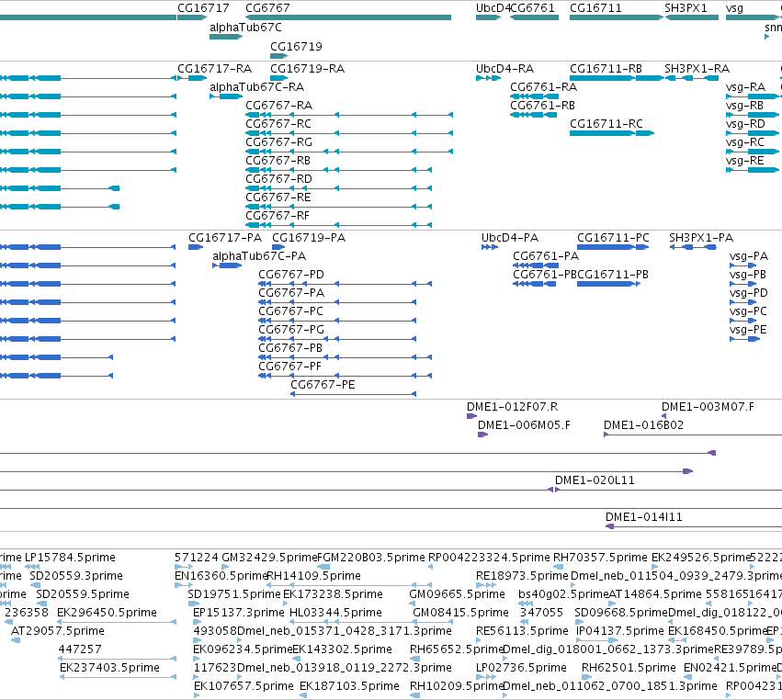782x700 pixels.
Task: Choose the CG6767-RF transcript label
Action: (278, 217)
